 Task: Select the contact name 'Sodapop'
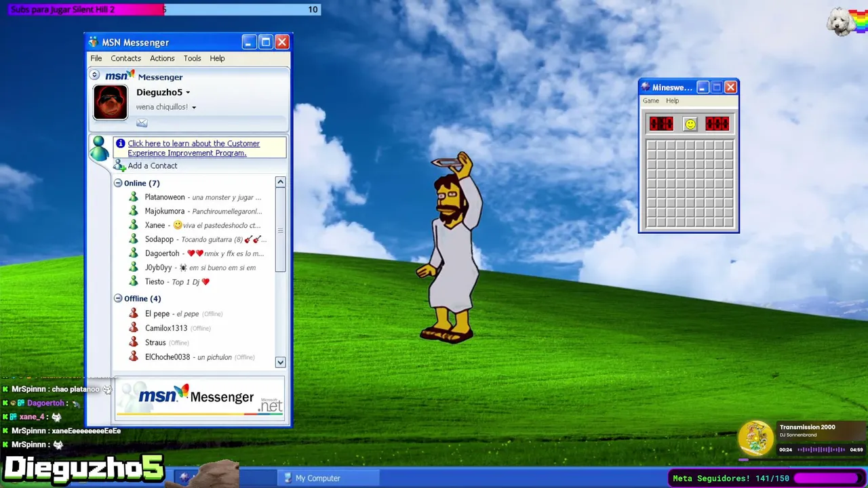pyautogui.click(x=159, y=239)
